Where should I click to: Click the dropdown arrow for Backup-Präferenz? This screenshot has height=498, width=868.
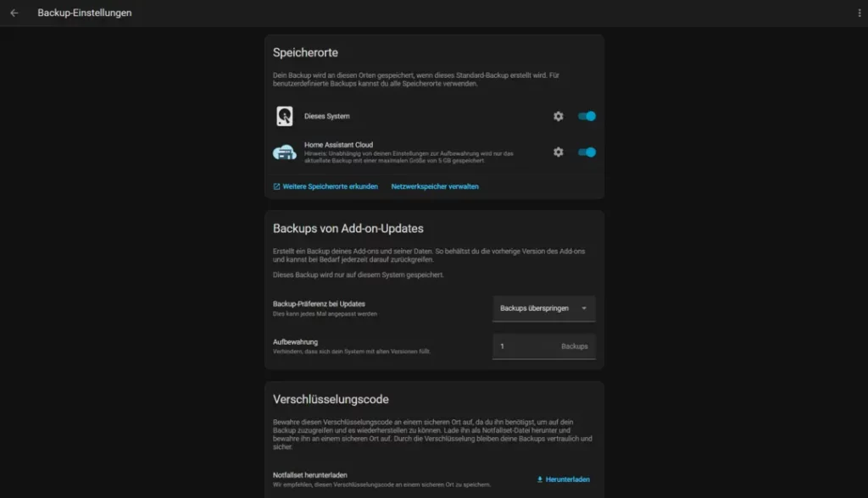pos(584,308)
